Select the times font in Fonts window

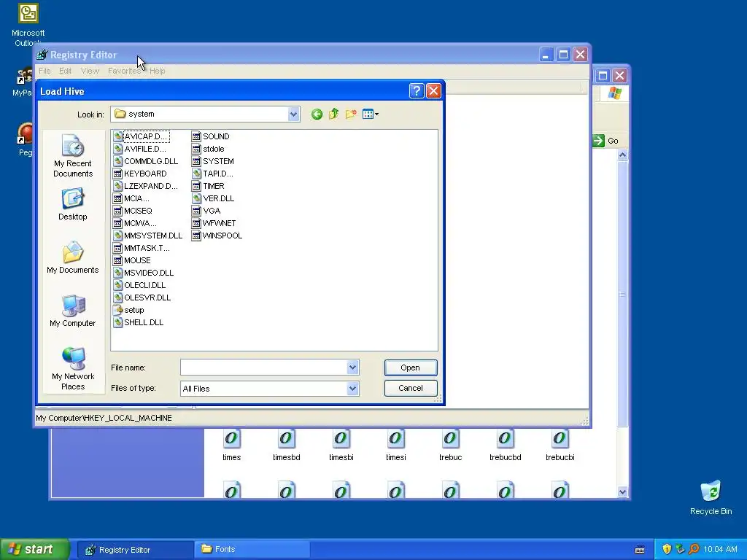(231, 445)
